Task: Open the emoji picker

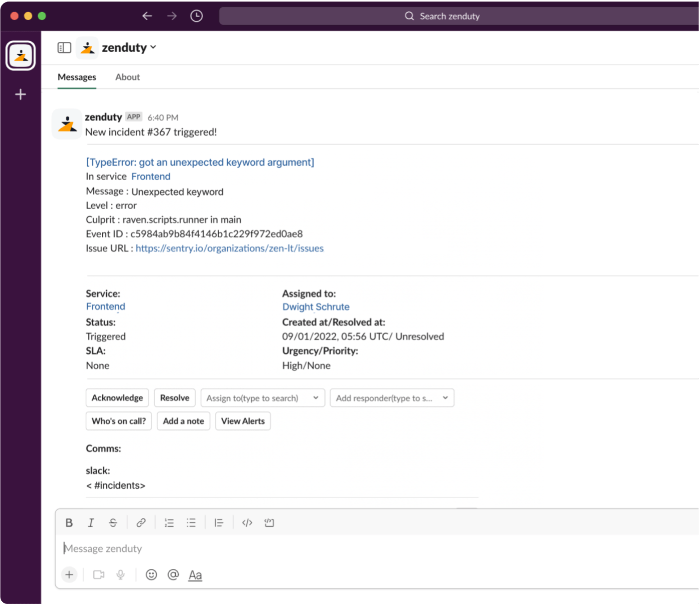Action: pyautogui.click(x=151, y=575)
